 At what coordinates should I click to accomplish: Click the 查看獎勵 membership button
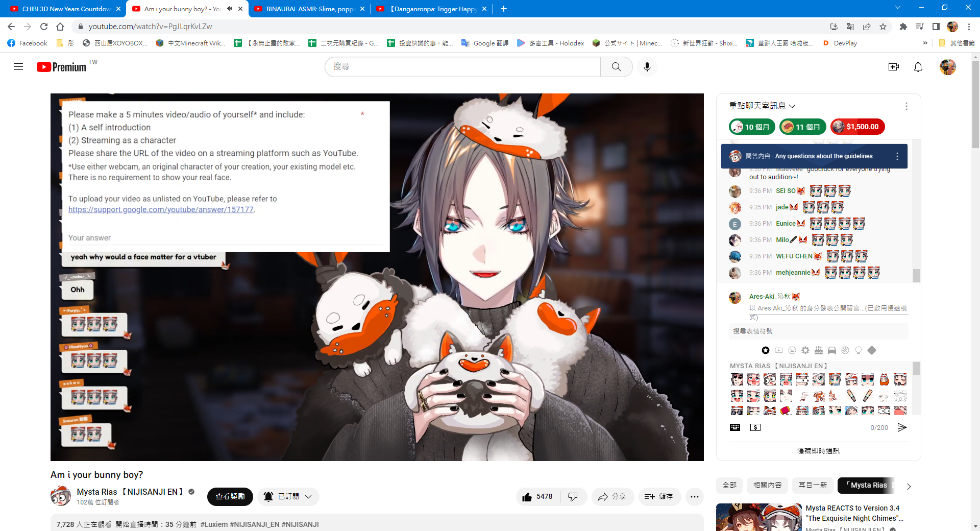coord(230,497)
